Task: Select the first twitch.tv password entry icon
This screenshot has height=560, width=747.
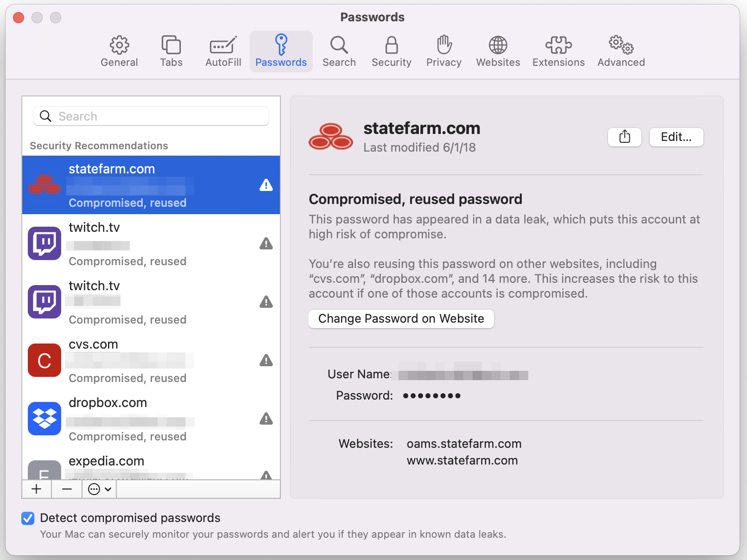Action: pos(44,243)
